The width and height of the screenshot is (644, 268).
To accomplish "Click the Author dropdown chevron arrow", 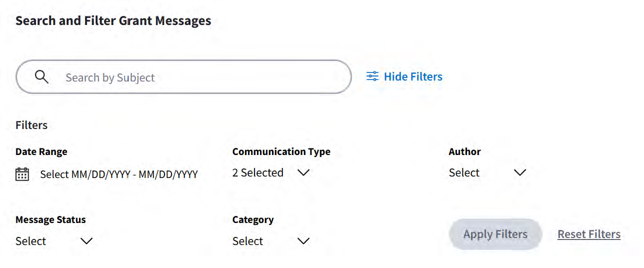I will [x=520, y=172].
